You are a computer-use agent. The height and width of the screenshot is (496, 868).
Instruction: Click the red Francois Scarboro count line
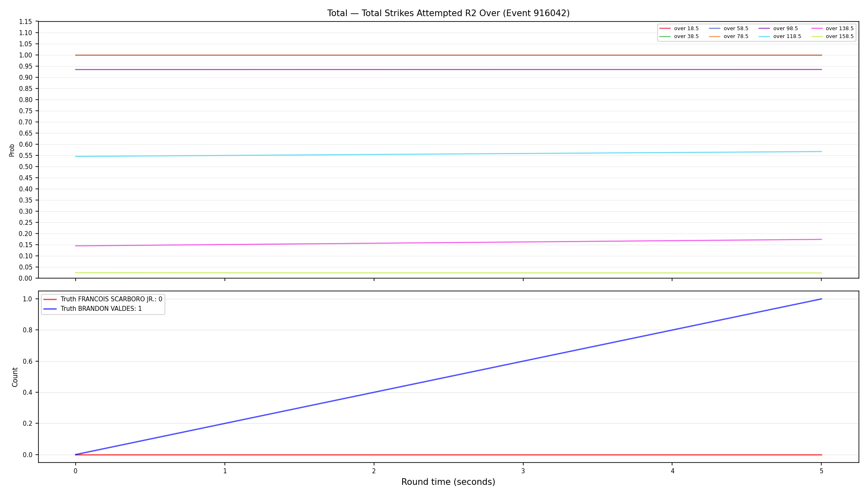(448, 455)
